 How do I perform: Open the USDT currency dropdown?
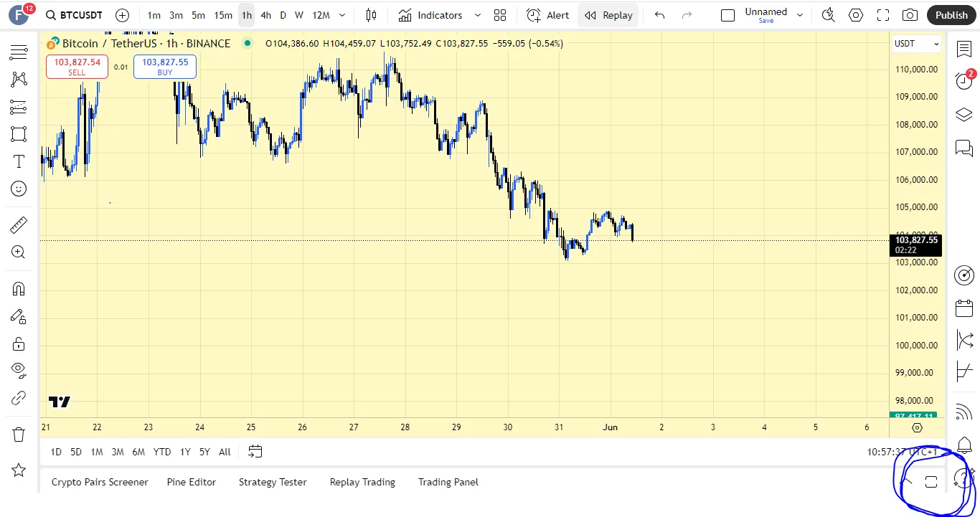click(x=916, y=44)
